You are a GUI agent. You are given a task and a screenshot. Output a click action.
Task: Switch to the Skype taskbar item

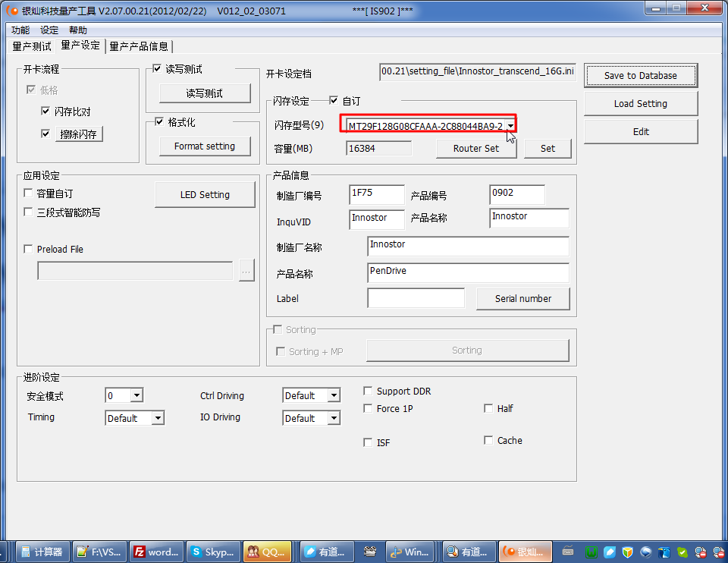(x=213, y=552)
